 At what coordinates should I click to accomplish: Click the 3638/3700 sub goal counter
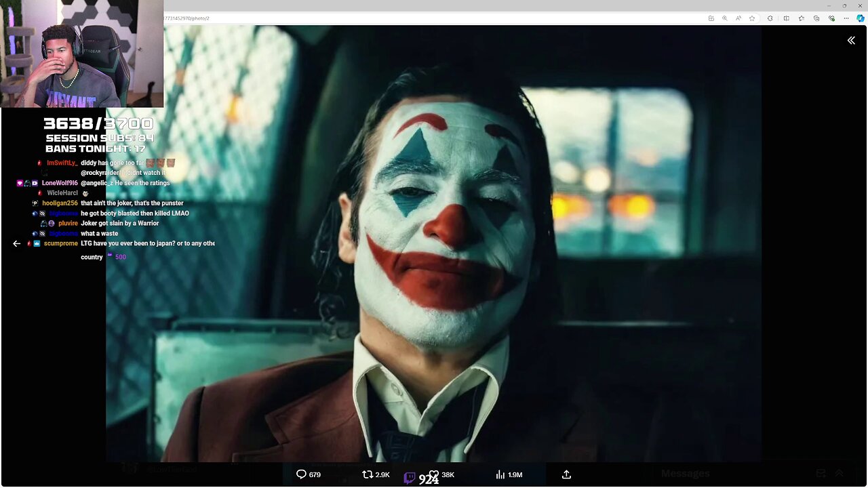pyautogui.click(x=98, y=123)
